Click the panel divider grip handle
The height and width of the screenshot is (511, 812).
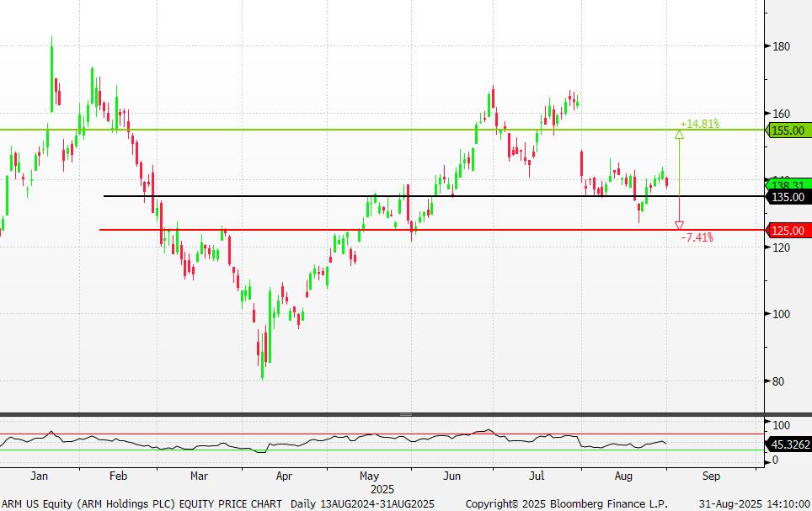point(406,415)
